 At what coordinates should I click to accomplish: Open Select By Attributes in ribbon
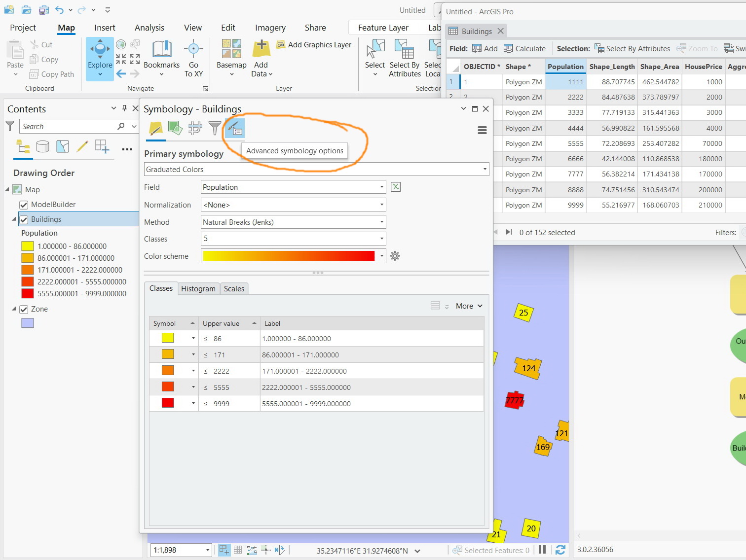404,58
